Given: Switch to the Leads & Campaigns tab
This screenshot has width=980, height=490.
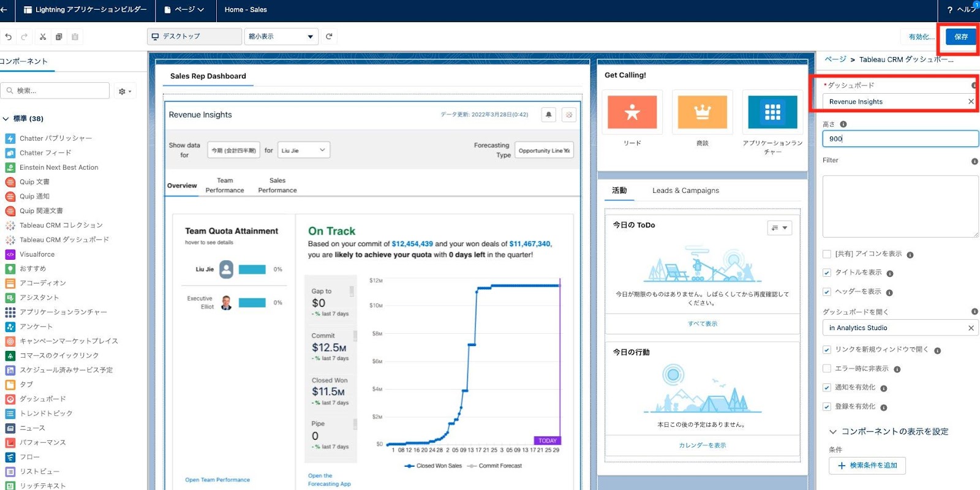Looking at the screenshot, I should click(x=686, y=190).
